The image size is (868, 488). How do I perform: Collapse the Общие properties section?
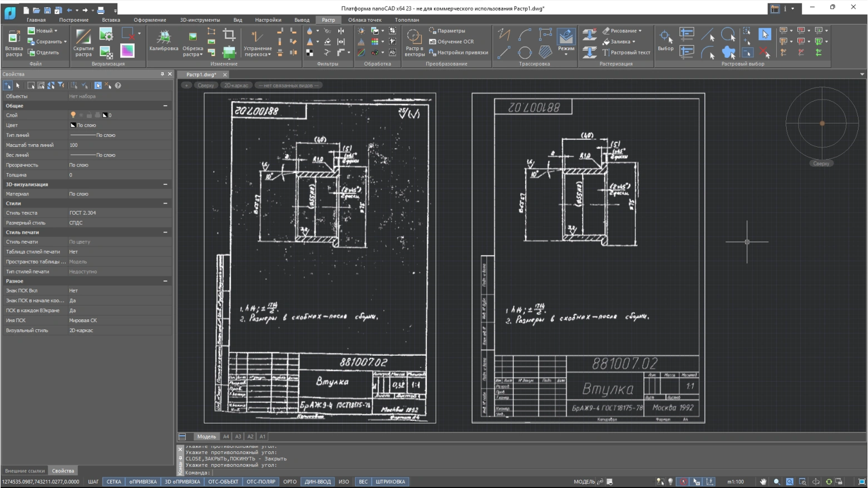165,106
